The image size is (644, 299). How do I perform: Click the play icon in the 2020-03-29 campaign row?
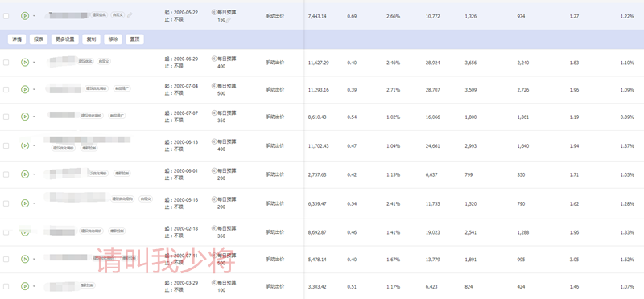[25, 286]
